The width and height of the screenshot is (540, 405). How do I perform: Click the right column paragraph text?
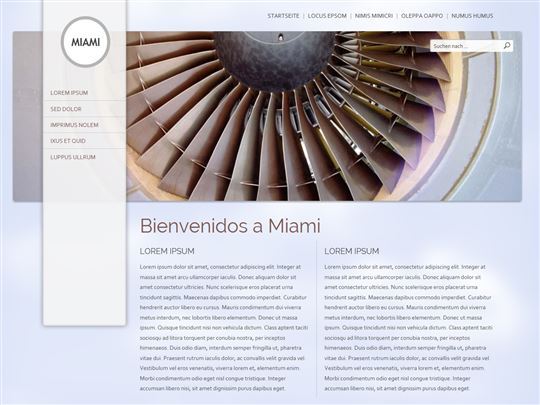(408, 328)
